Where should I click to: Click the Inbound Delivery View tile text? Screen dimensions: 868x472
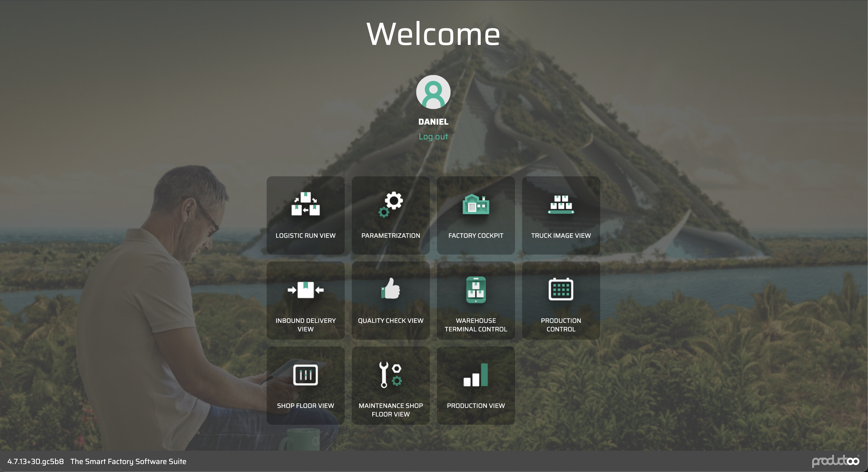tap(305, 325)
